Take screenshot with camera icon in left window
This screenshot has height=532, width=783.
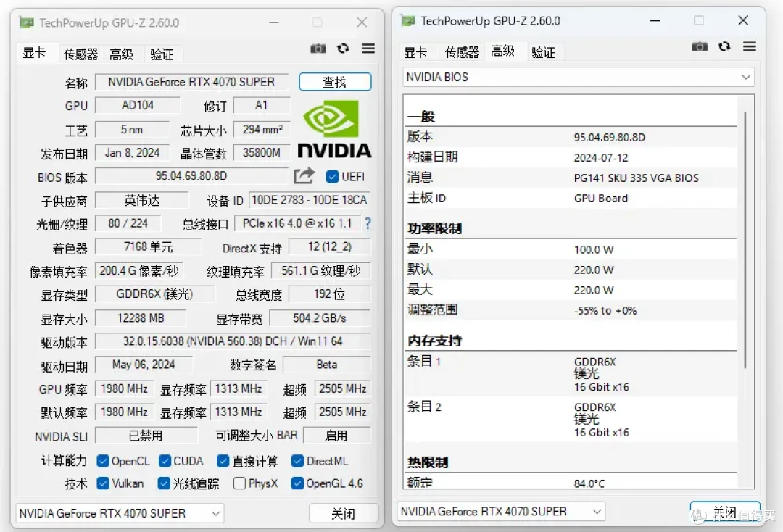(318, 49)
